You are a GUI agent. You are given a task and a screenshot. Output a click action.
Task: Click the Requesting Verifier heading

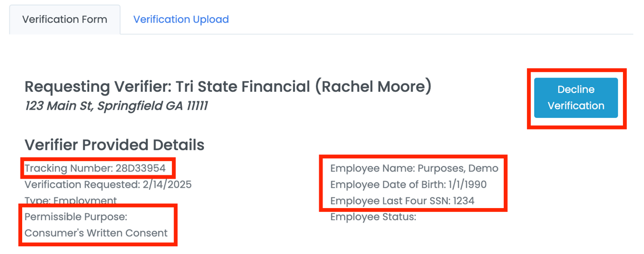(228, 87)
